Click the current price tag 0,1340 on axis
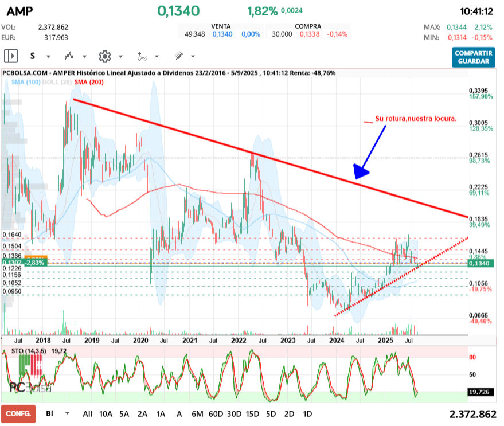 481,263
